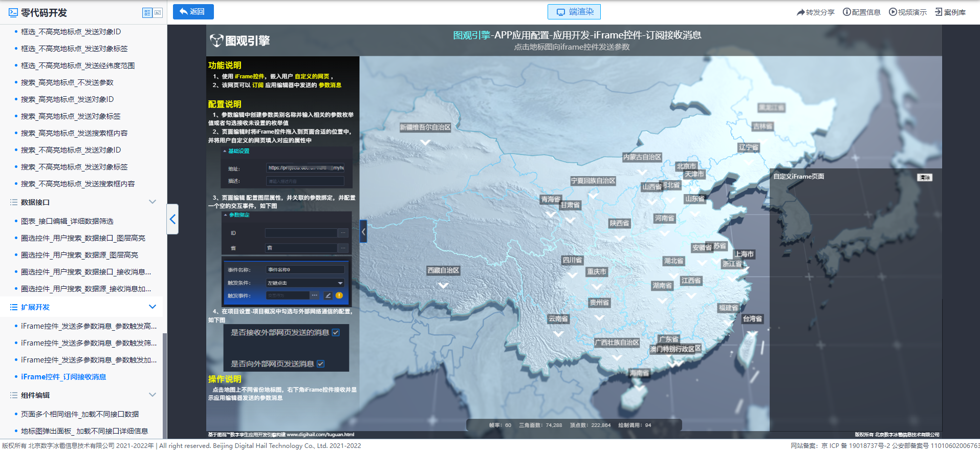Click the 图观引擎 logo
Viewport: 980px width, 450px height.
tap(240, 40)
